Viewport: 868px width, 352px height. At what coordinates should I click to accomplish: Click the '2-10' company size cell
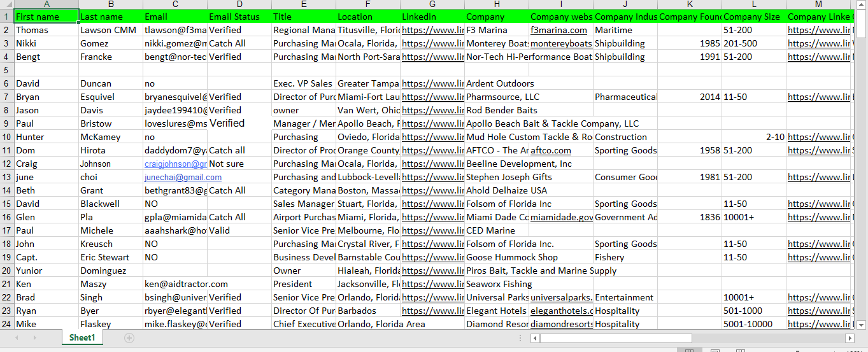(754, 137)
